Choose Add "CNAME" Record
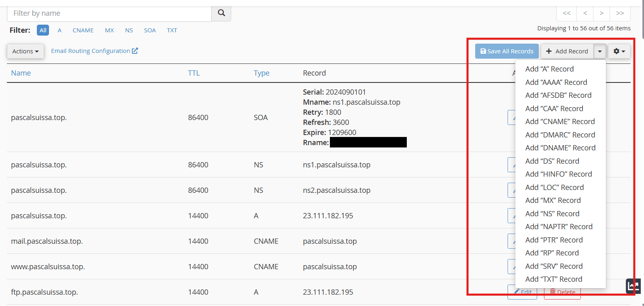The image size is (644, 306). point(560,122)
